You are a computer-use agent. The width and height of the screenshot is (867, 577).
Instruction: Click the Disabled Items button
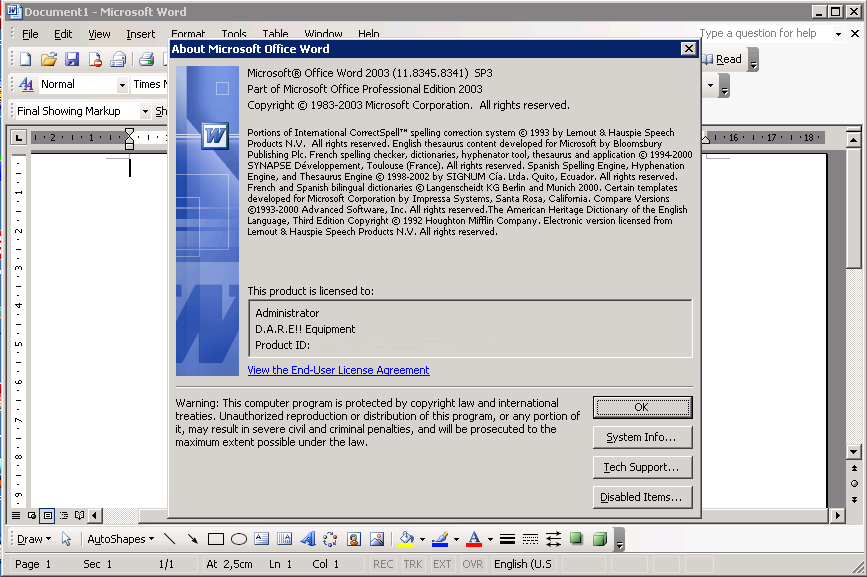(642, 497)
